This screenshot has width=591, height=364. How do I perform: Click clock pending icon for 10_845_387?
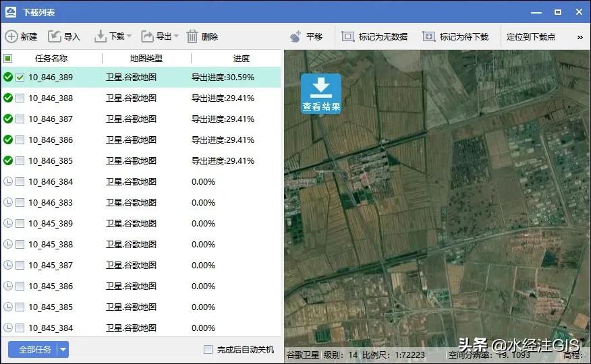tap(8, 265)
